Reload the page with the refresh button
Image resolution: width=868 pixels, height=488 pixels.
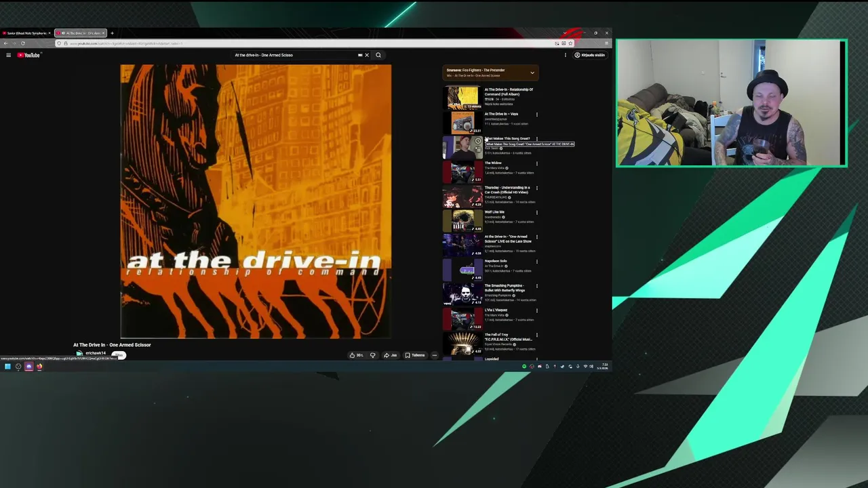click(x=22, y=43)
